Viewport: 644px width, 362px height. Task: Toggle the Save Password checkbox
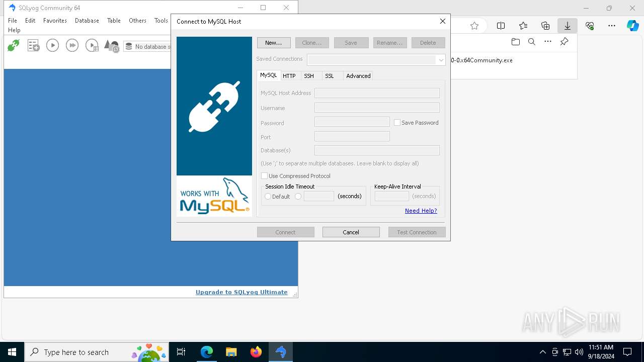tap(397, 123)
